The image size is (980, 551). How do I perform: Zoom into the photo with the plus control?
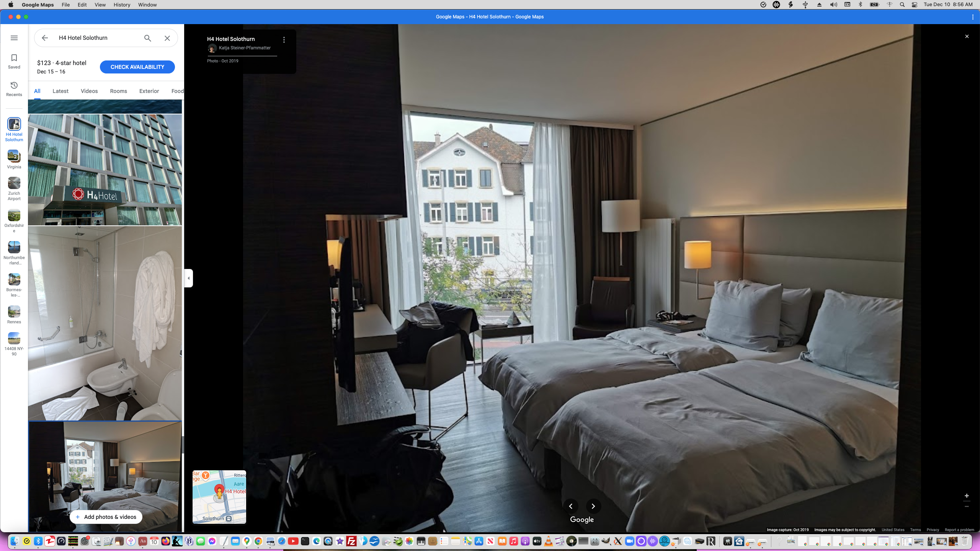tap(967, 496)
